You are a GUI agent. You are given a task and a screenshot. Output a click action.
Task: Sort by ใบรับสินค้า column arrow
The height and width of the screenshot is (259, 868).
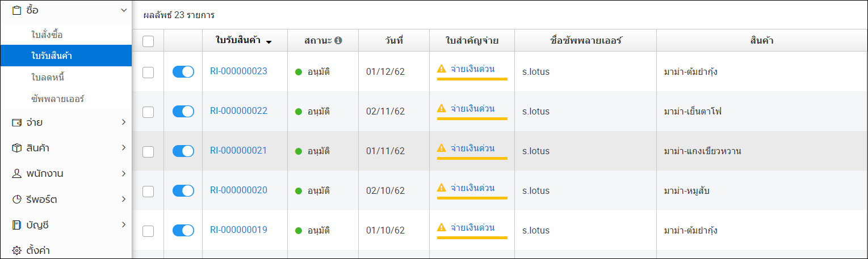coord(269,41)
